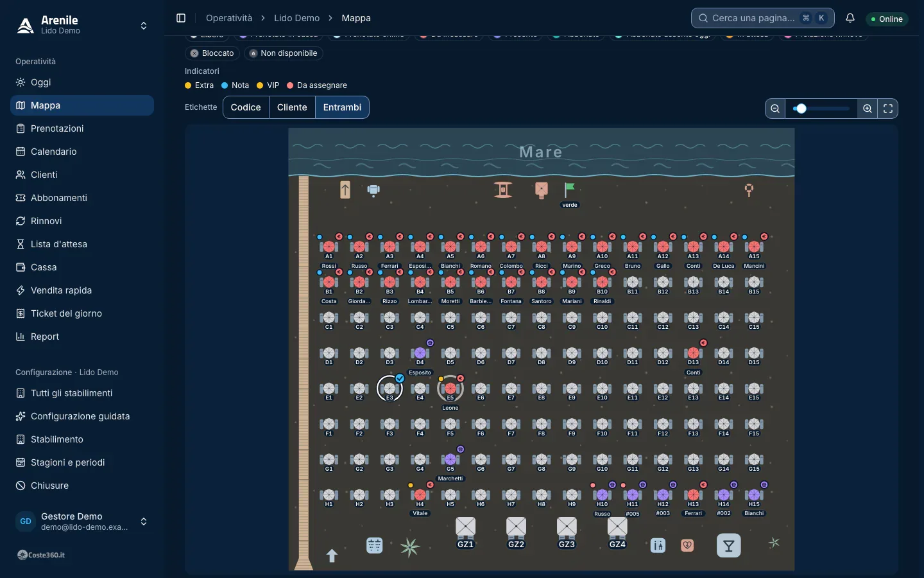The image size is (924, 578).
Task: Focus the Cerca una pagina search field
Action: pos(763,18)
